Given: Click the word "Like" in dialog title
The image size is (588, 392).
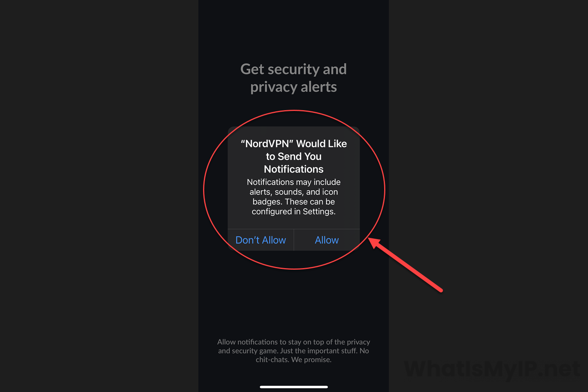Looking at the screenshot, I should [x=338, y=144].
